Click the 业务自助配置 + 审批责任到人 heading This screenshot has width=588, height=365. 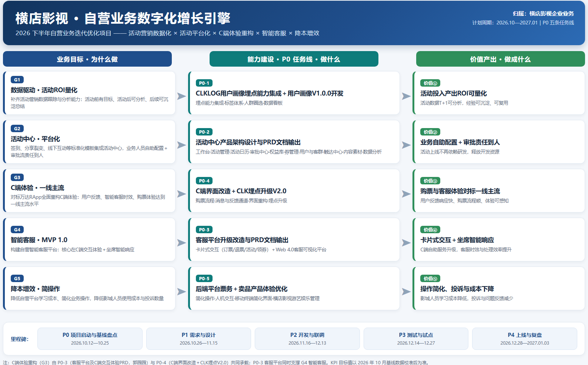click(460, 142)
